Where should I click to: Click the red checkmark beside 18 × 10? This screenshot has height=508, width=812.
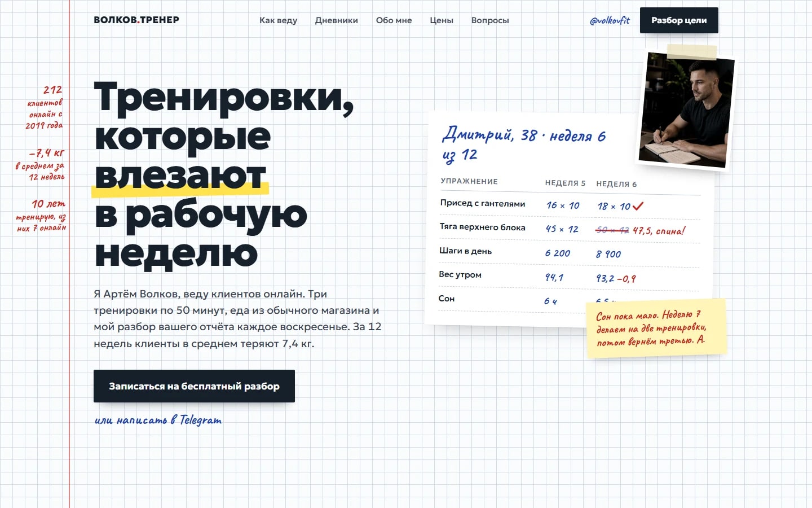pos(638,206)
